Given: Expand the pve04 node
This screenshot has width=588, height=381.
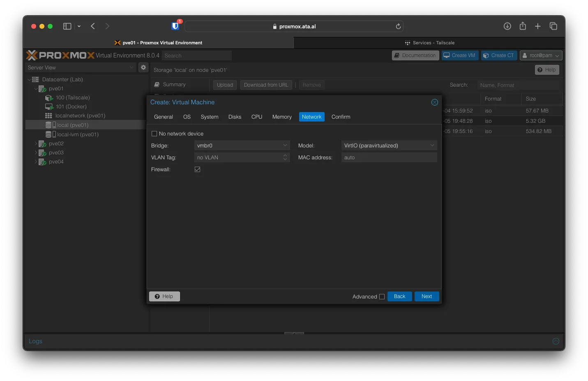Looking at the screenshot, I should pos(36,162).
